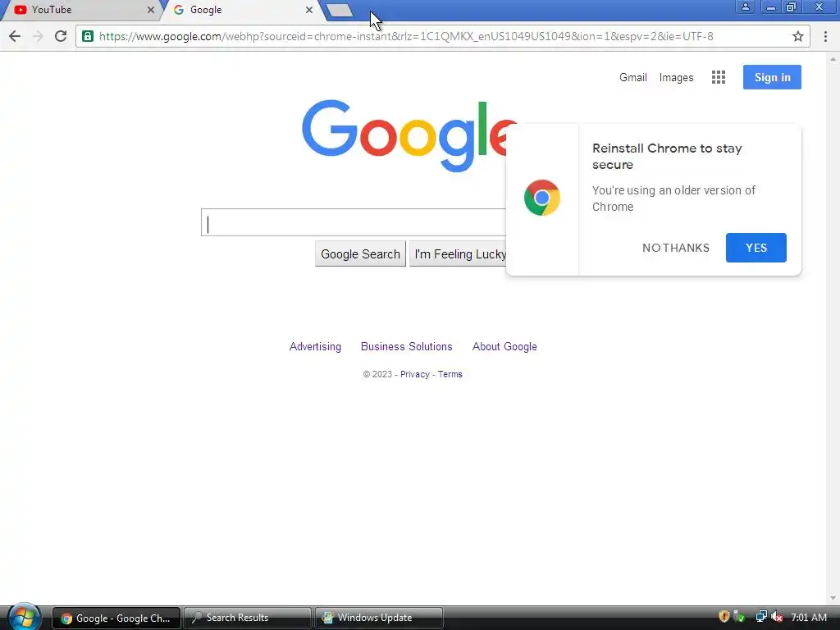This screenshot has height=630, width=840.
Task: Show the Search Results taskbar window
Action: point(248,618)
